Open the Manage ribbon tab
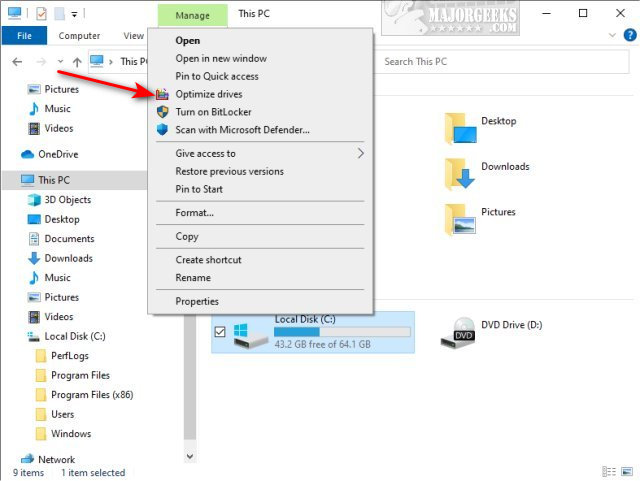The height and width of the screenshot is (481, 640). 192,16
